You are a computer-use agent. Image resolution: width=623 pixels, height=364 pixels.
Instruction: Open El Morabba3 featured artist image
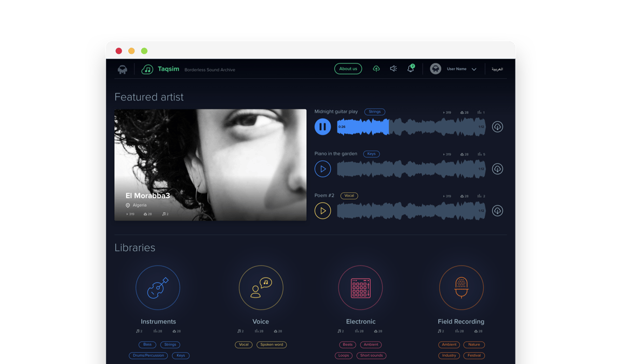(210, 164)
